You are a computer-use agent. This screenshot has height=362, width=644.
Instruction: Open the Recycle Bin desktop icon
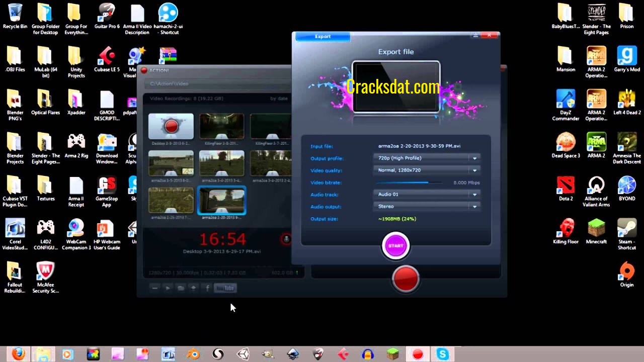click(x=15, y=16)
